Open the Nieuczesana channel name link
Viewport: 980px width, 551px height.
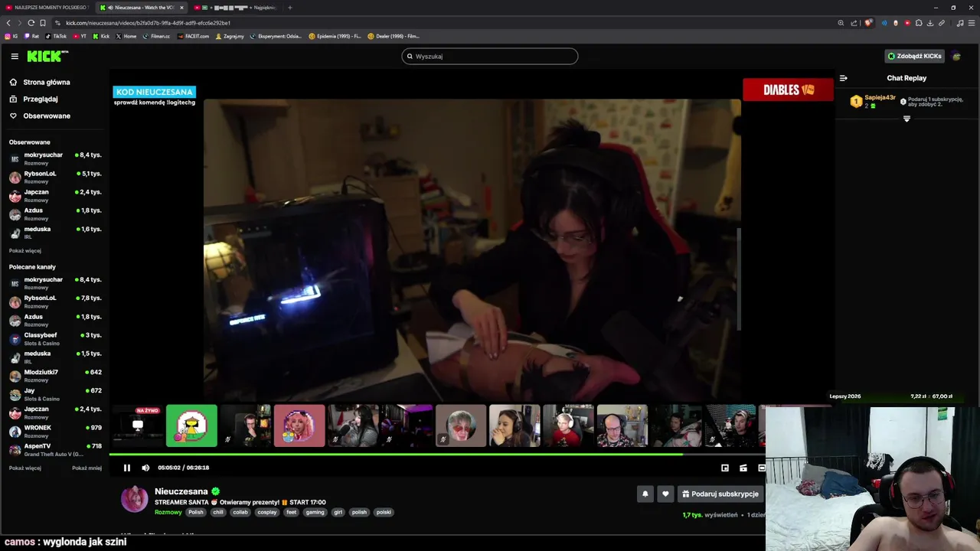coord(181,491)
